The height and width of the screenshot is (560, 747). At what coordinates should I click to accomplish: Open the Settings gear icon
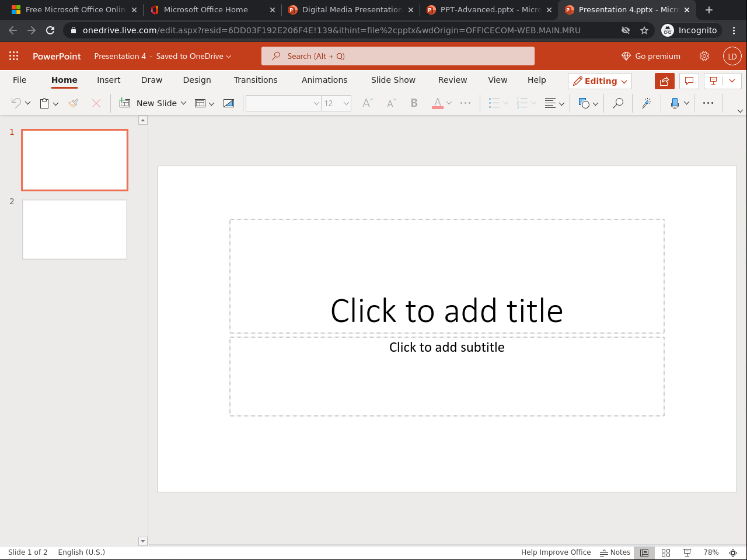[x=704, y=56]
